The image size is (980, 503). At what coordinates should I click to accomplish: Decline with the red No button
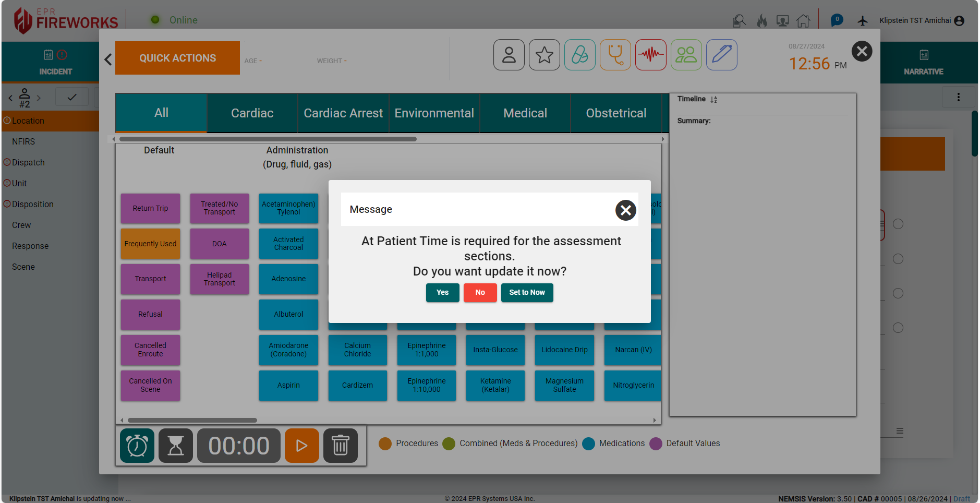coord(480,293)
